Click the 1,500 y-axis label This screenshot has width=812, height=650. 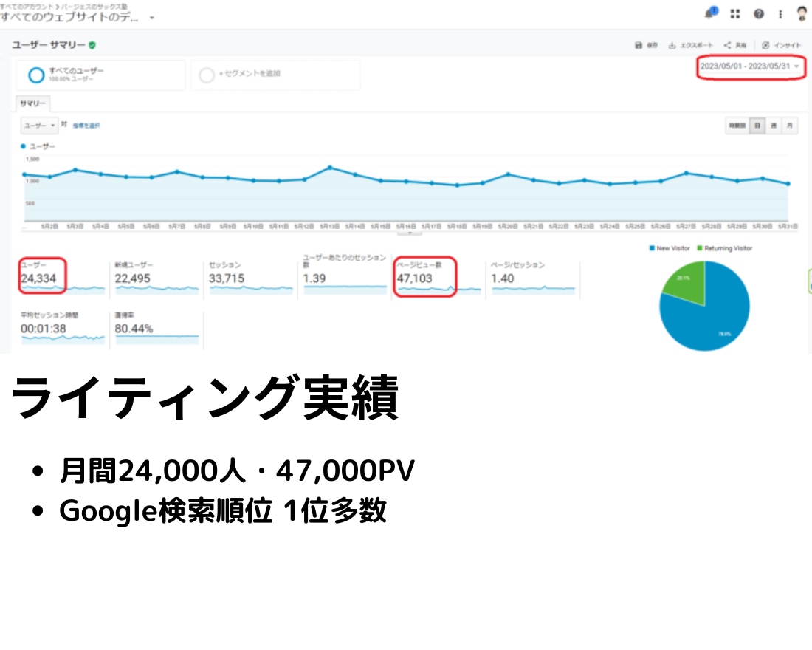pyautogui.click(x=32, y=159)
